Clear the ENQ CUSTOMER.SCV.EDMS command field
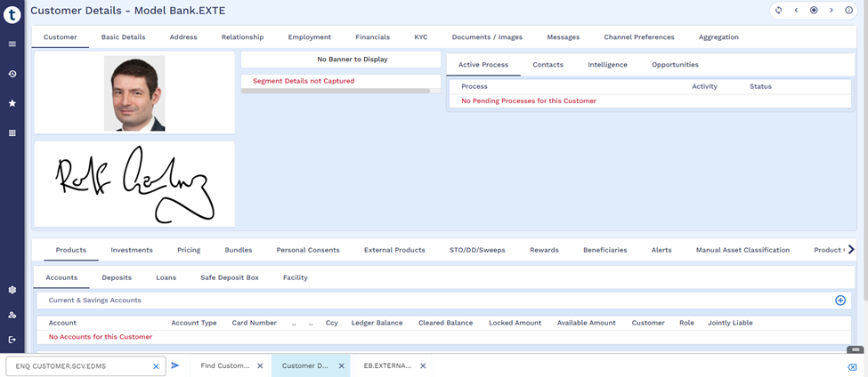Screen dimensions: 868x377 (156, 366)
